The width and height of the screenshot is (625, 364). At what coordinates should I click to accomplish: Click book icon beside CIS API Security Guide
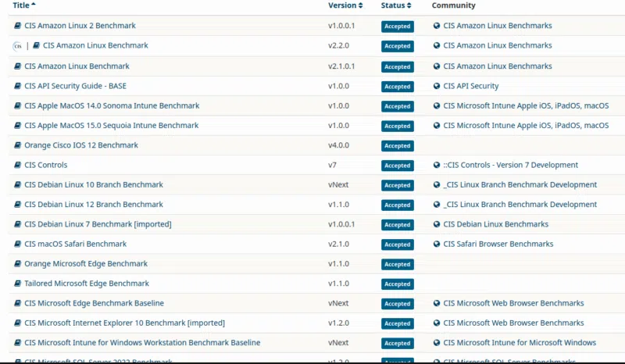pos(18,86)
